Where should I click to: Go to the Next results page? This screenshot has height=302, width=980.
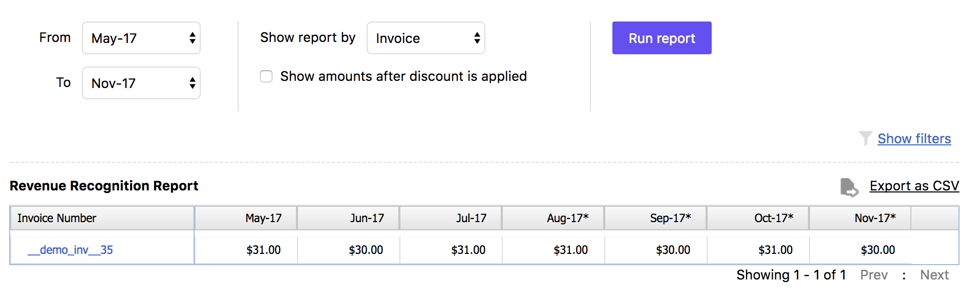pyautogui.click(x=934, y=275)
